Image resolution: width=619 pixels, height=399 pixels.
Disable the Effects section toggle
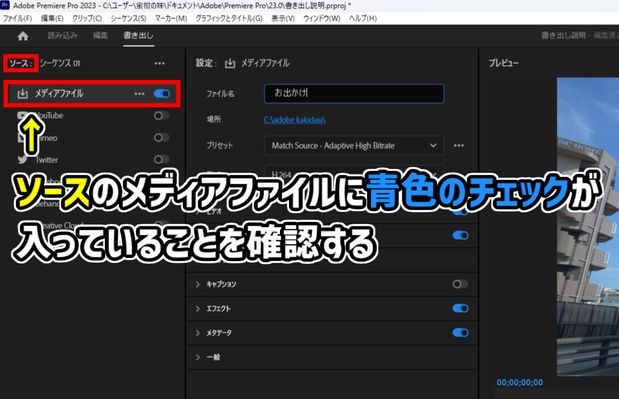[x=460, y=308]
